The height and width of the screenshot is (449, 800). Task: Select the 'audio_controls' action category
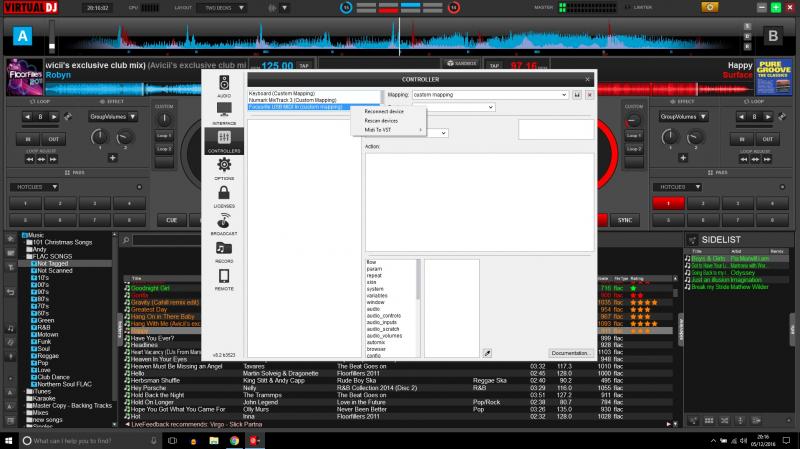tap(384, 316)
